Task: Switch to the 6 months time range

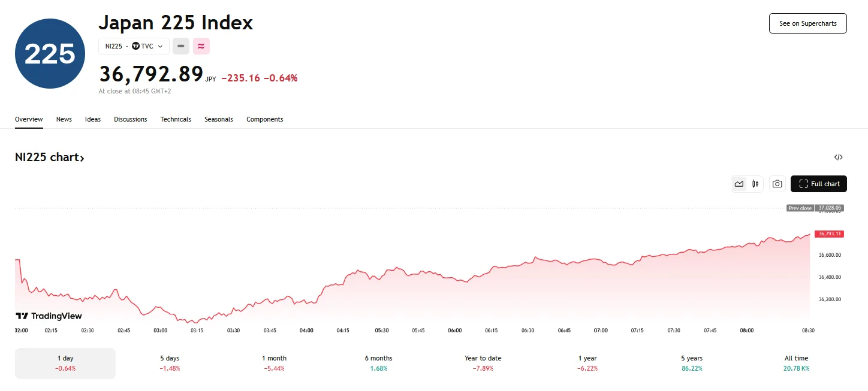Action: (378, 362)
